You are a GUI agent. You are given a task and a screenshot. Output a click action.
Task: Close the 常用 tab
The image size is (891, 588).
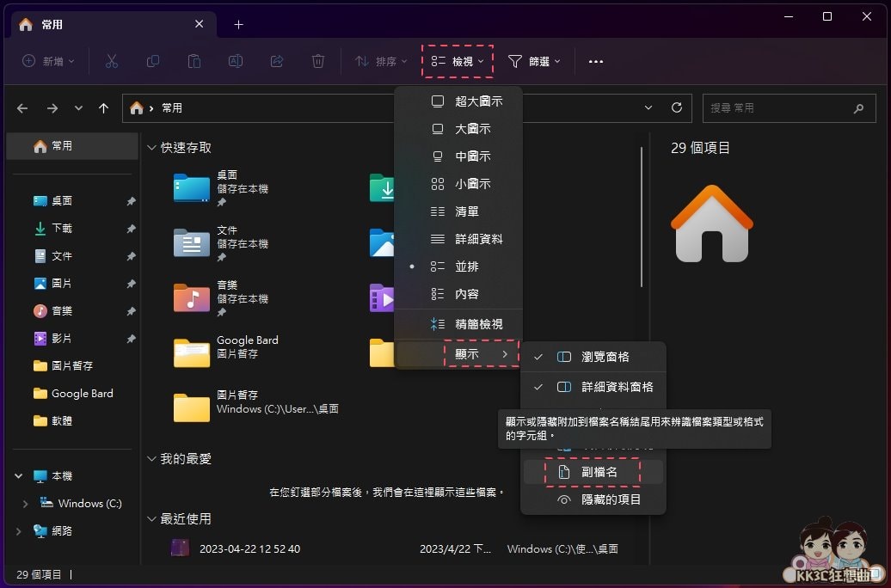pyautogui.click(x=199, y=24)
